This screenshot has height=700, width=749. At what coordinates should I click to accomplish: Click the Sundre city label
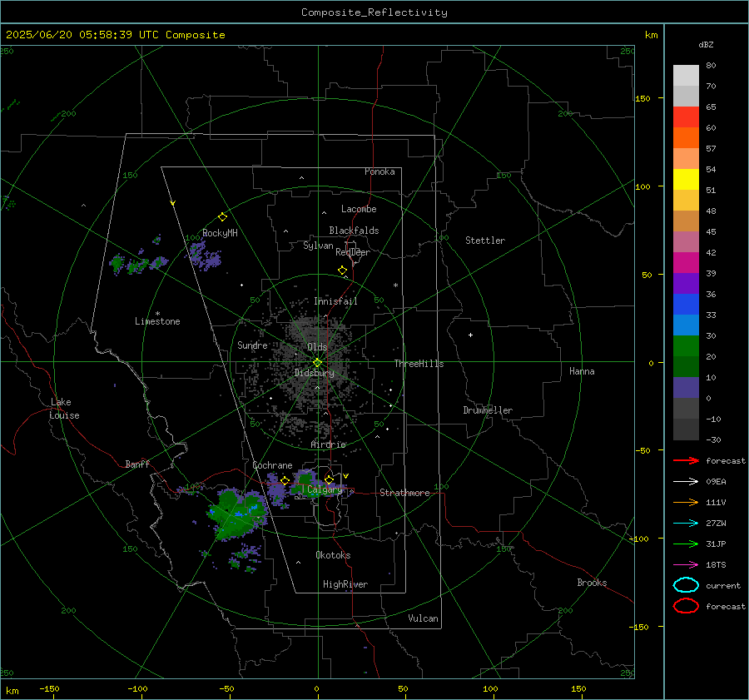(252, 345)
